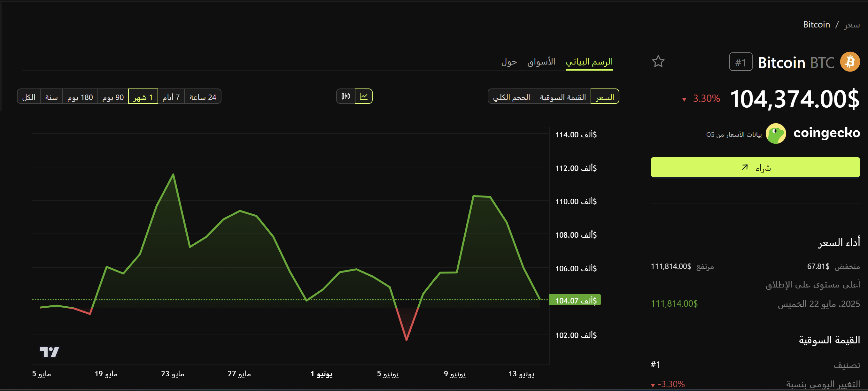Click the #1 rank badge
This screenshot has height=391, width=868.
[740, 62]
